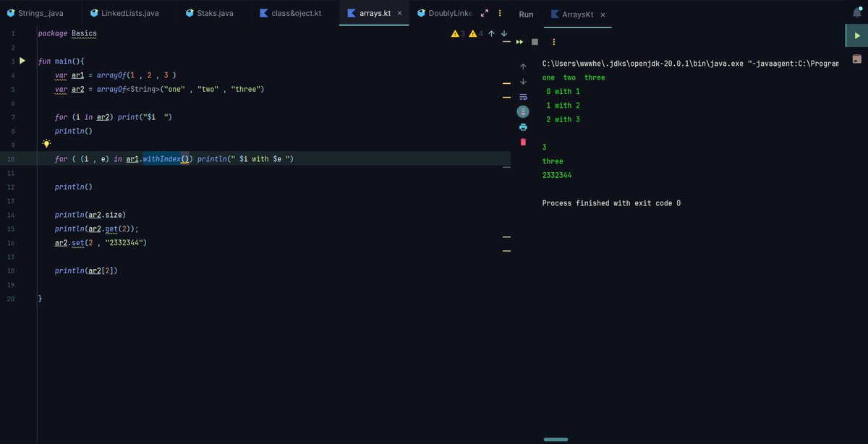This screenshot has height=444, width=868.
Task: Click the up stack trace arrow
Action: pos(523,66)
